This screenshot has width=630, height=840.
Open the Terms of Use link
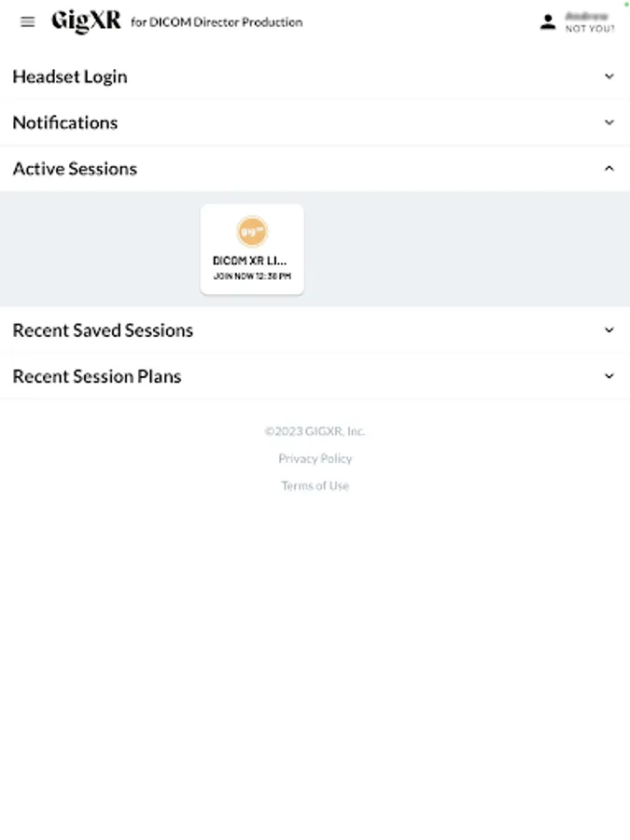(x=315, y=486)
